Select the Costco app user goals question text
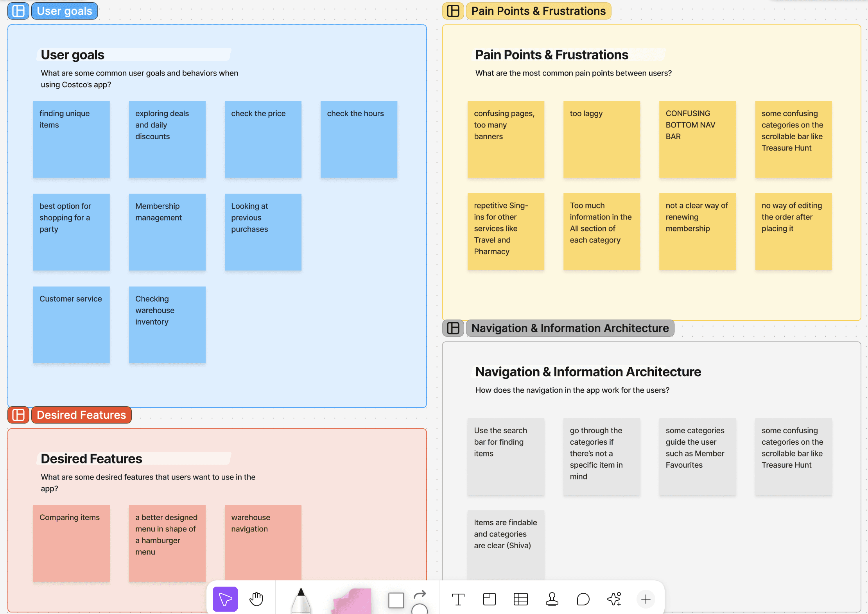This screenshot has height=614, width=868. pyautogui.click(x=140, y=79)
